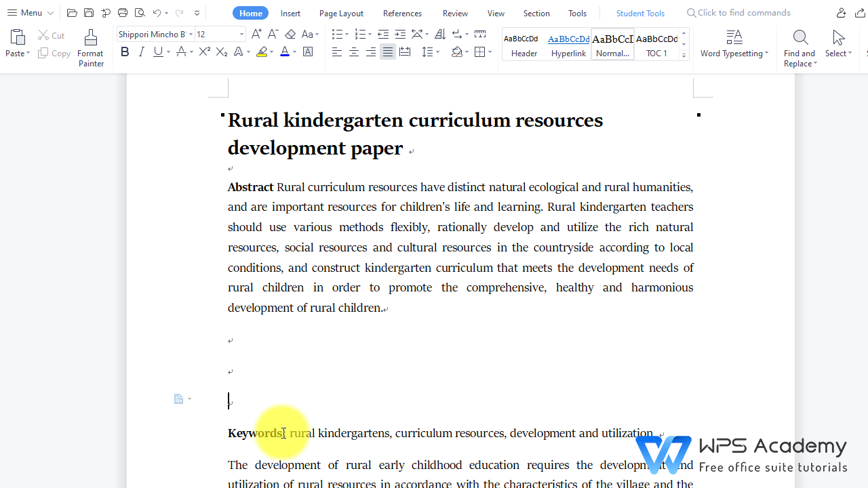Toggle strikethrough formatting
This screenshot has width=868, height=488.
(x=181, y=52)
